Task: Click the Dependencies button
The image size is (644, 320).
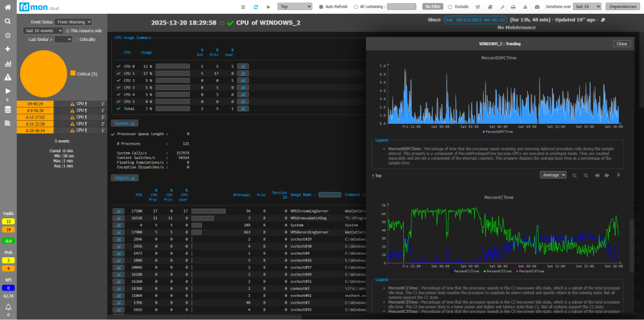Action: 623,6
